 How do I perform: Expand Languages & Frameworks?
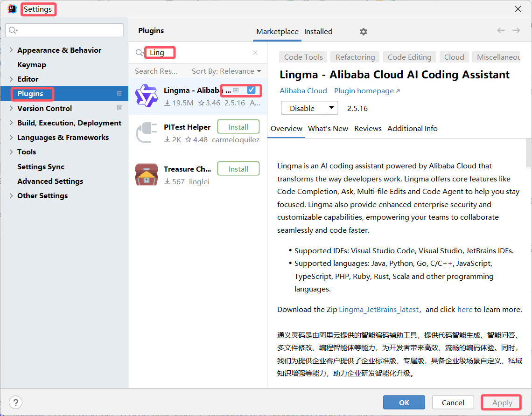pos(11,137)
